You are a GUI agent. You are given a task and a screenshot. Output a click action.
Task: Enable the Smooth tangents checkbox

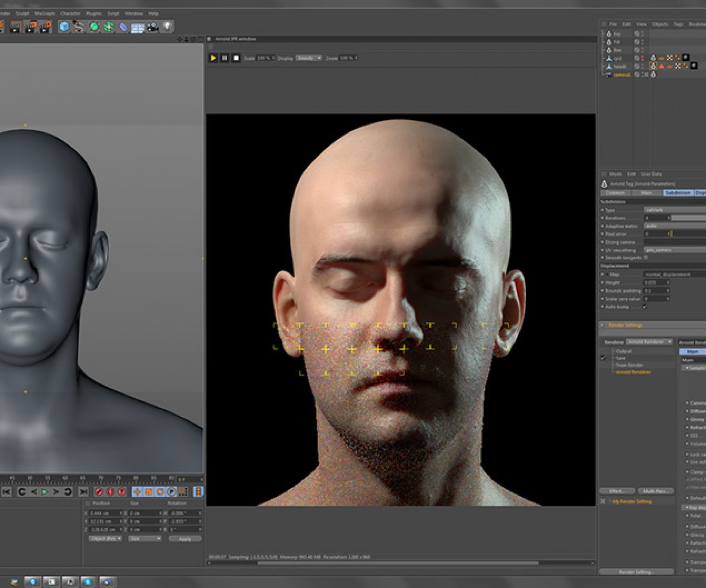(x=646, y=258)
